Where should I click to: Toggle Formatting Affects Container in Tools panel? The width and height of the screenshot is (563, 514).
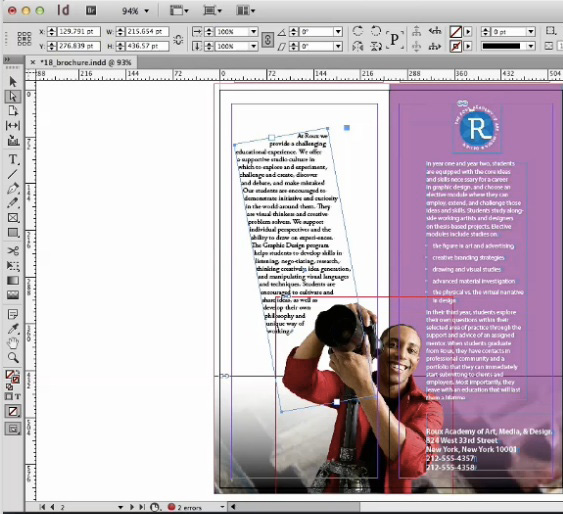coord(9,397)
